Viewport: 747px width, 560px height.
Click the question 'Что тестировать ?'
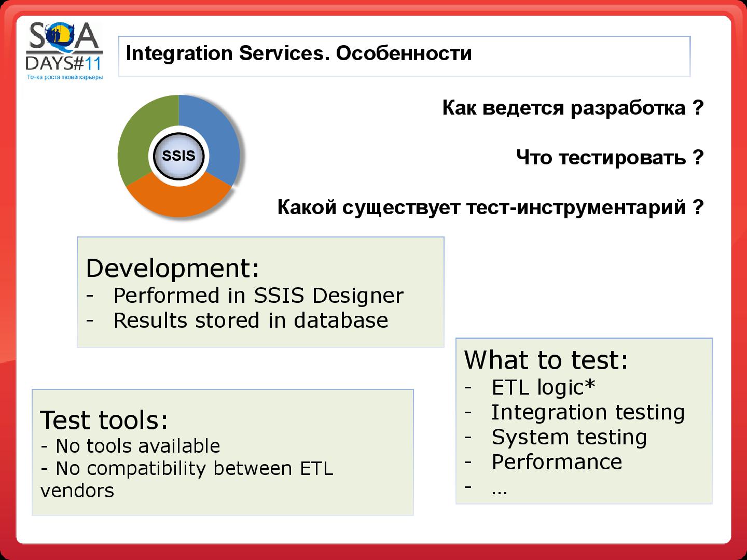click(610, 157)
